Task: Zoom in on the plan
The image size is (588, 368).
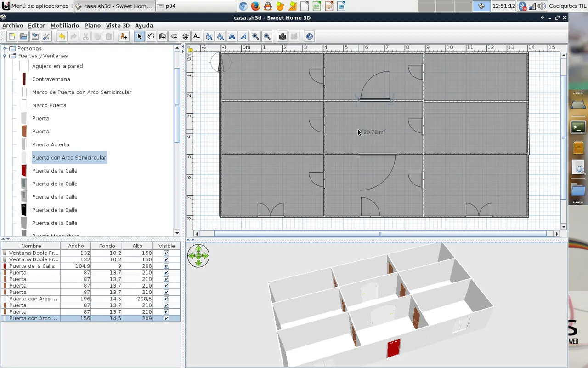Action: [x=255, y=36]
